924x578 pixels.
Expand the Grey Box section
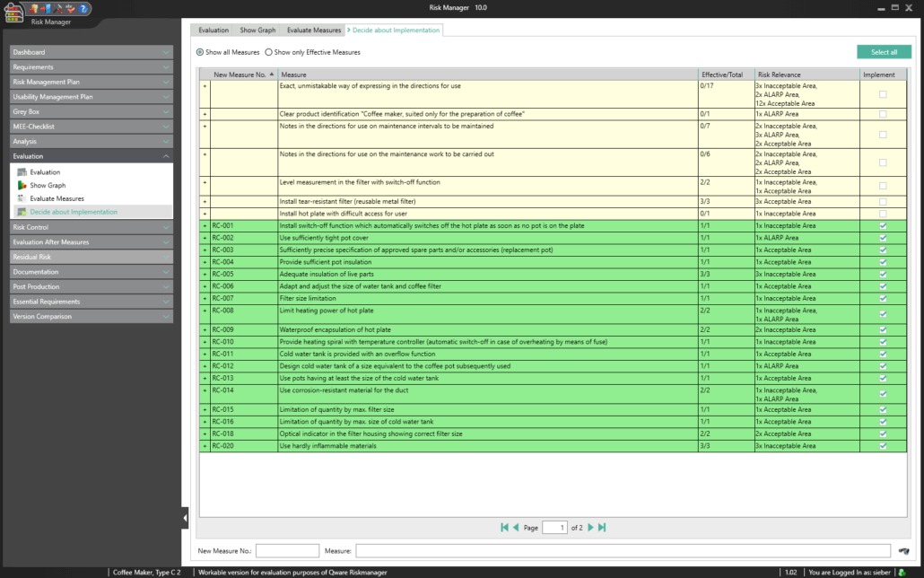click(x=92, y=111)
